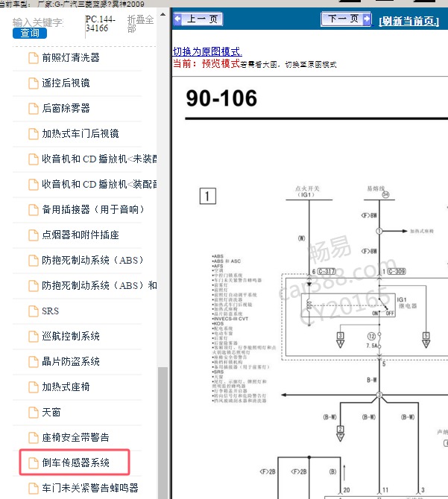Click the keyword input field 输入关键字
This screenshot has height=499, width=448.
coord(38,22)
